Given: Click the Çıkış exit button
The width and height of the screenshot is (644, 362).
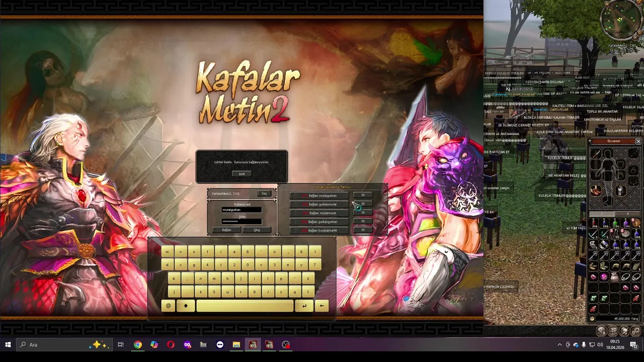Looking at the screenshot, I should [257, 230].
